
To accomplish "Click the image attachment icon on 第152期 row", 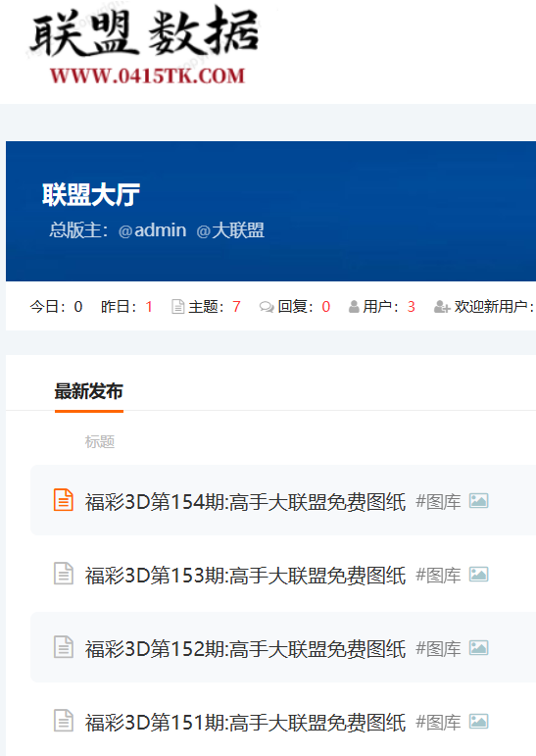I will [478, 648].
